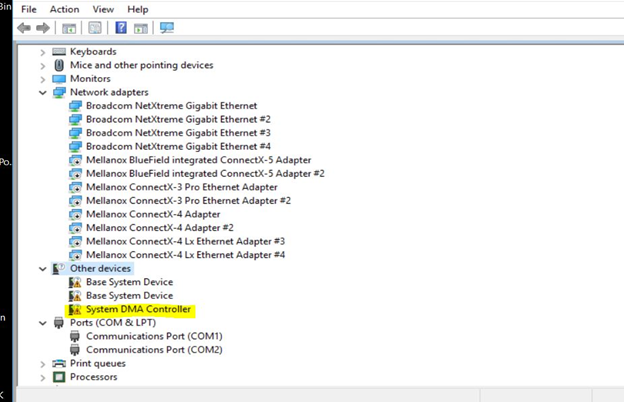Open the Action menu
This screenshot has width=624, height=402.
click(x=64, y=9)
